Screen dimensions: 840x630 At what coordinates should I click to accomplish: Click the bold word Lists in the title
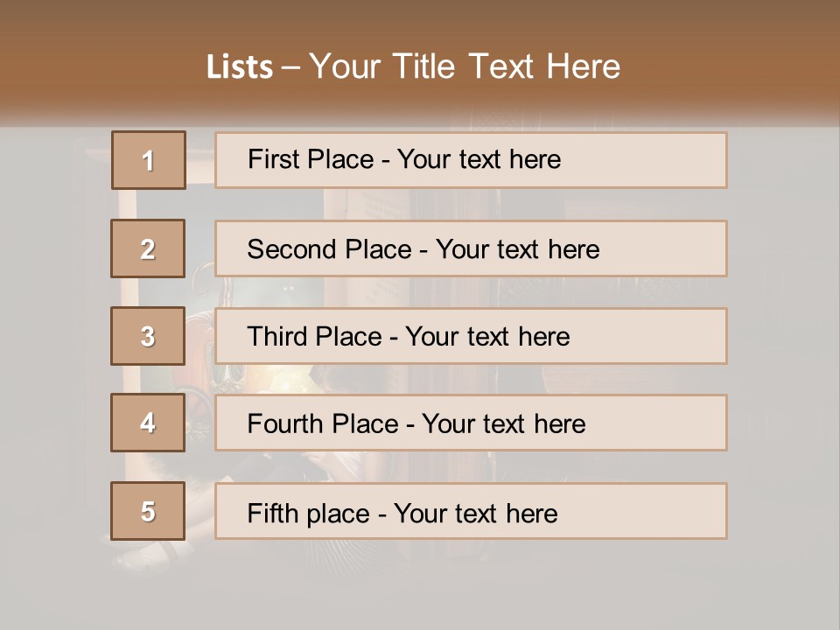point(239,67)
